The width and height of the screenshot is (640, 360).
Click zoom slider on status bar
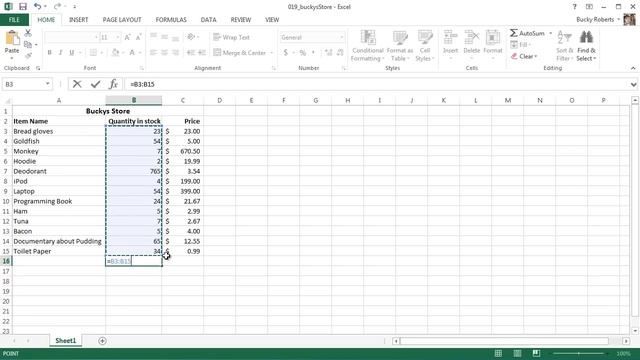[x=578, y=353]
